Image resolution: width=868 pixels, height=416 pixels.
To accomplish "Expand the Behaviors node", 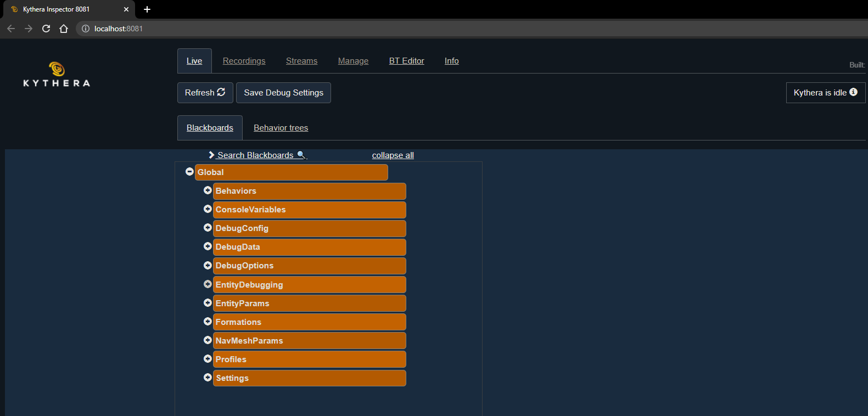I will tap(208, 190).
